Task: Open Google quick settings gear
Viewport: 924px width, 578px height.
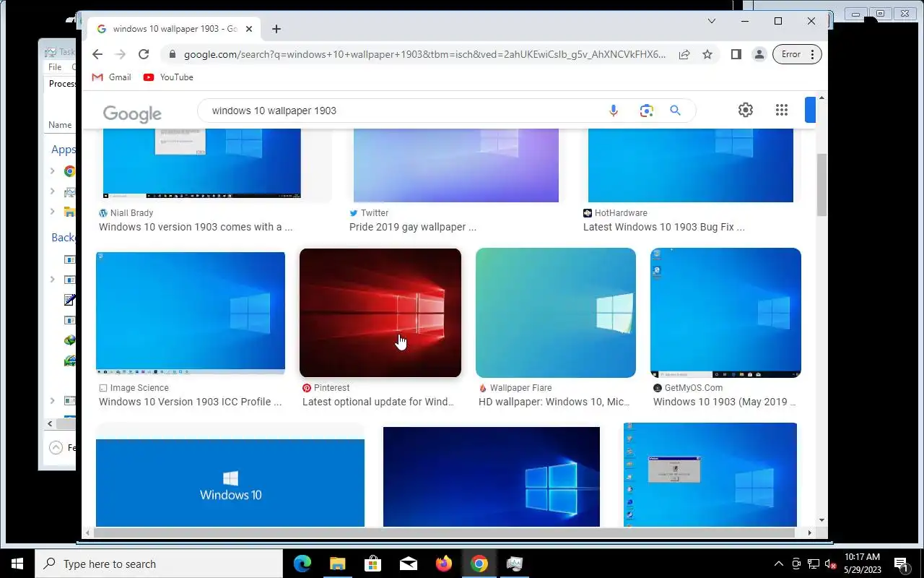Action: [x=746, y=110]
